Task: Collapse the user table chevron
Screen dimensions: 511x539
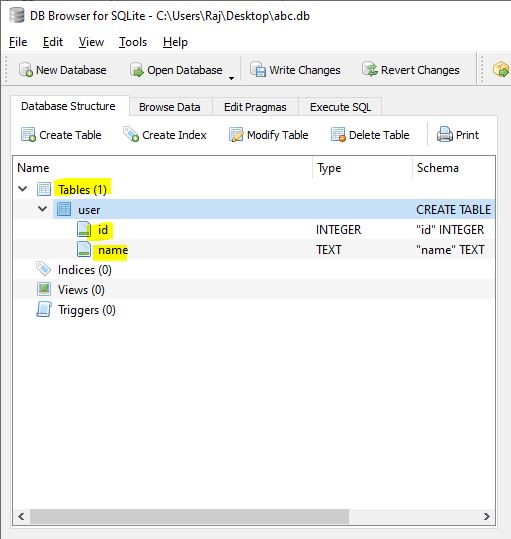Action: click(x=43, y=208)
